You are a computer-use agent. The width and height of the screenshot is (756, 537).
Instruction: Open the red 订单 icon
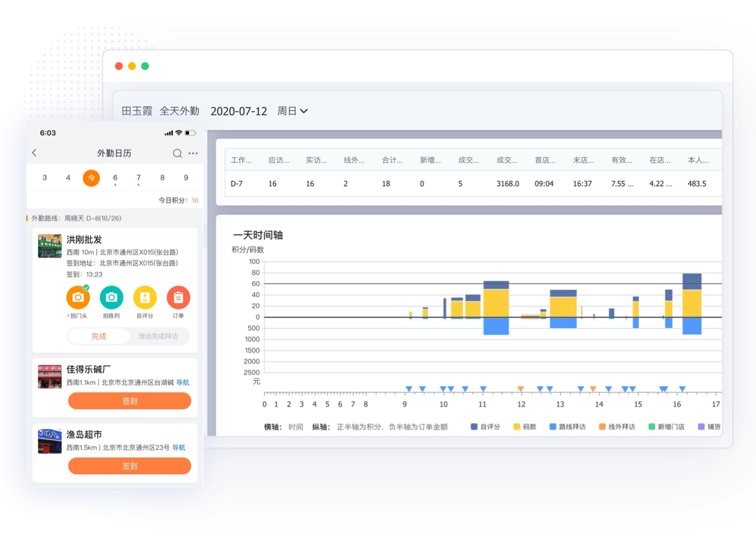click(178, 298)
